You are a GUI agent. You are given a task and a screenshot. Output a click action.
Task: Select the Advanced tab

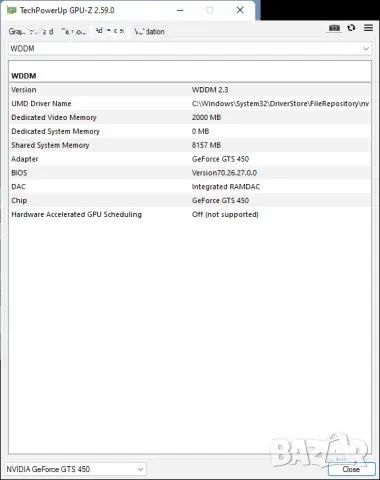click(x=110, y=31)
